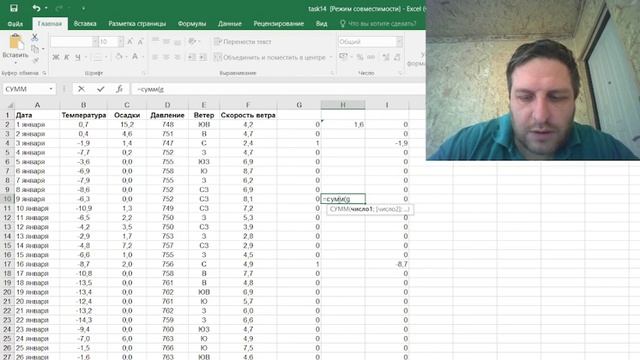Switch to the Главная ribbon tab

(x=49, y=24)
